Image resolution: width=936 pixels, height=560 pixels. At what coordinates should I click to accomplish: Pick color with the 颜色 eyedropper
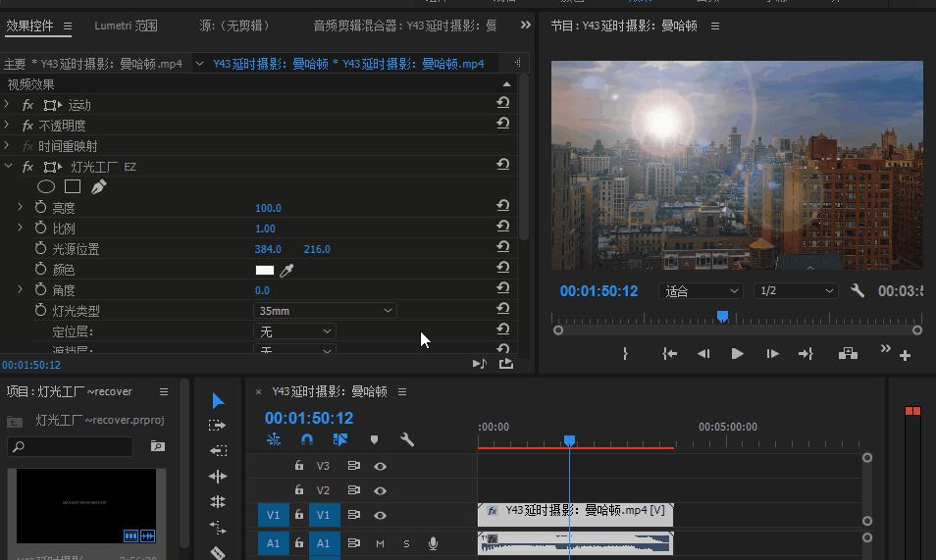point(286,271)
